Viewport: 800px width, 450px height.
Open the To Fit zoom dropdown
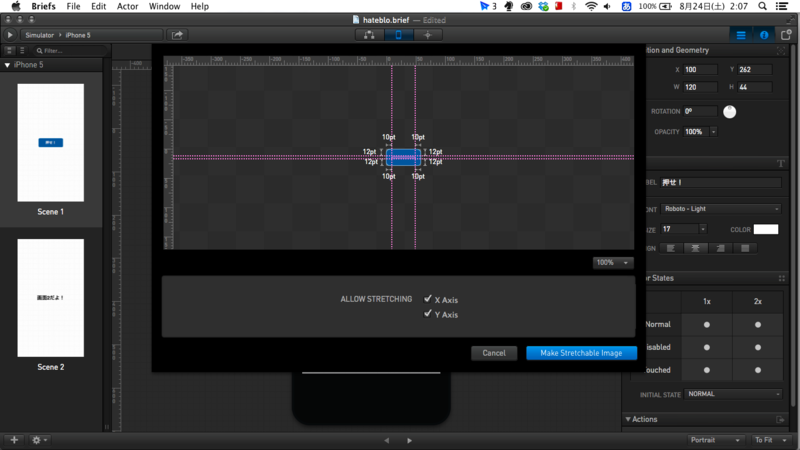pos(770,440)
